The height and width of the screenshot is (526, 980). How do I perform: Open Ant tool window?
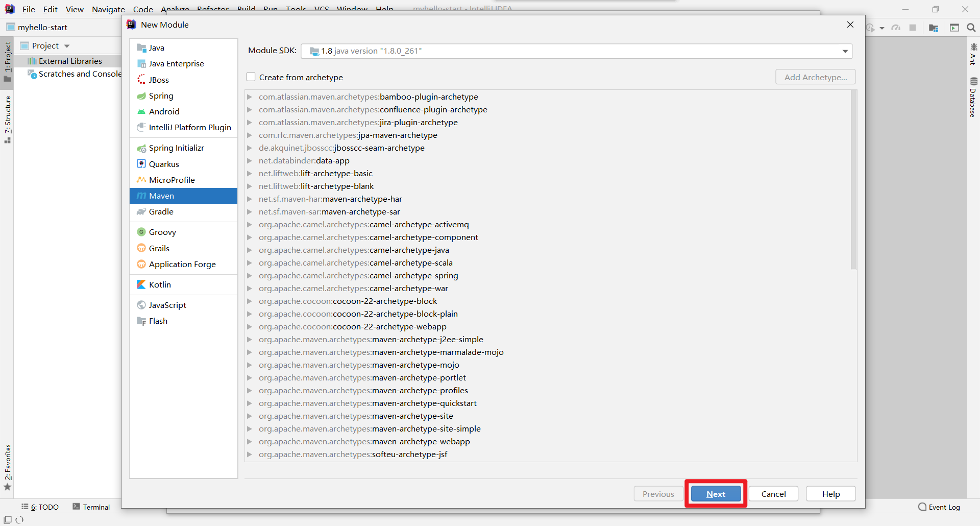pyautogui.click(x=973, y=54)
